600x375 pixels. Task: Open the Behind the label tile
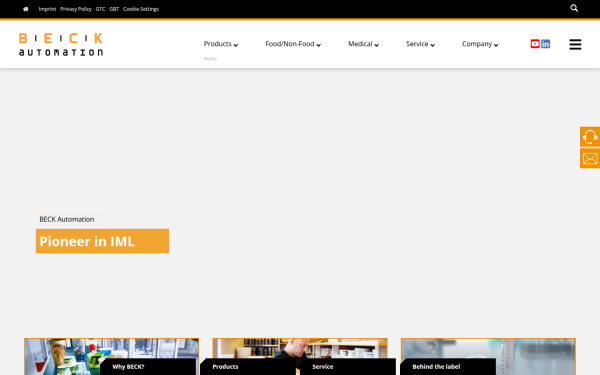436,367
